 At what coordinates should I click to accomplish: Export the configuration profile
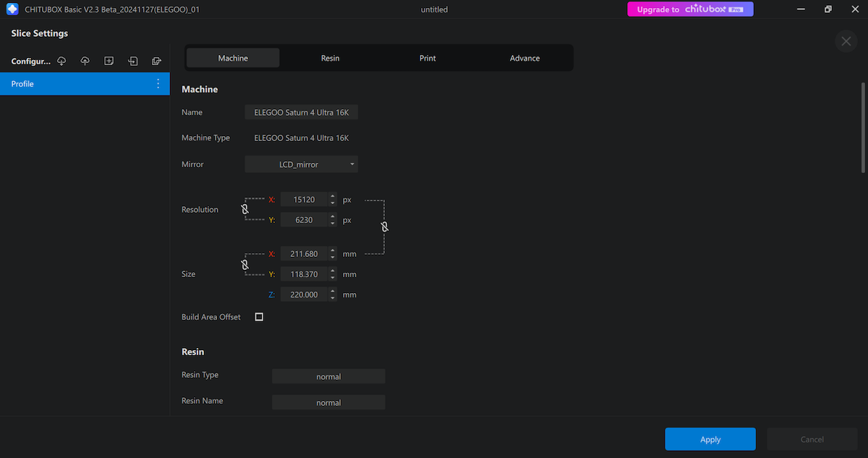pos(156,61)
